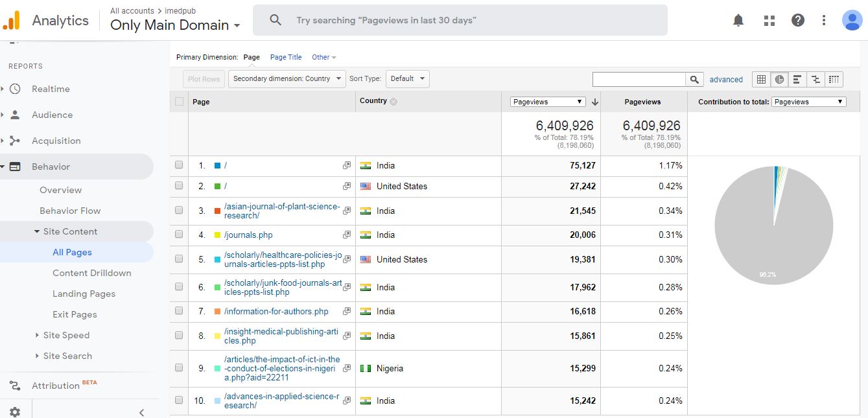Select the pie chart percentage view icon
868x418 pixels.
point(779,79)
